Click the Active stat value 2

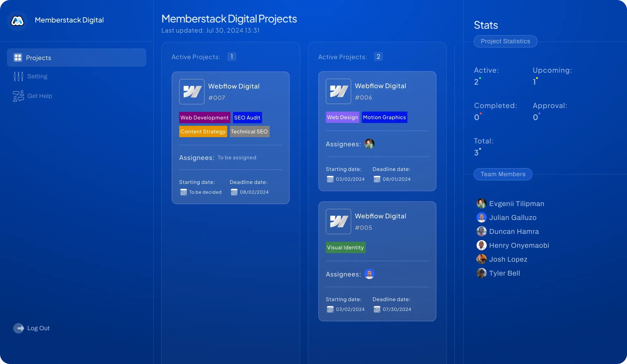click(476, 82)
